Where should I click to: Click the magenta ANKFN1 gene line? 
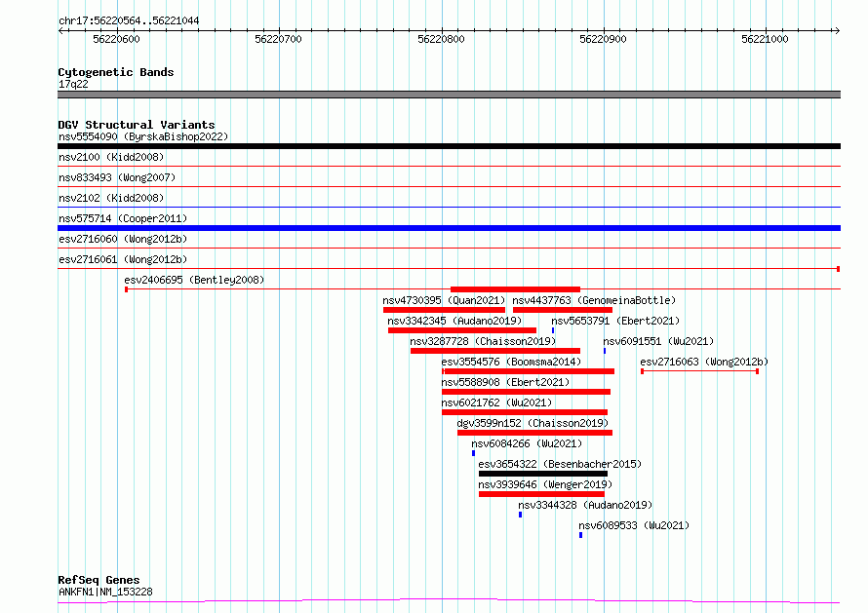[449, 601]
